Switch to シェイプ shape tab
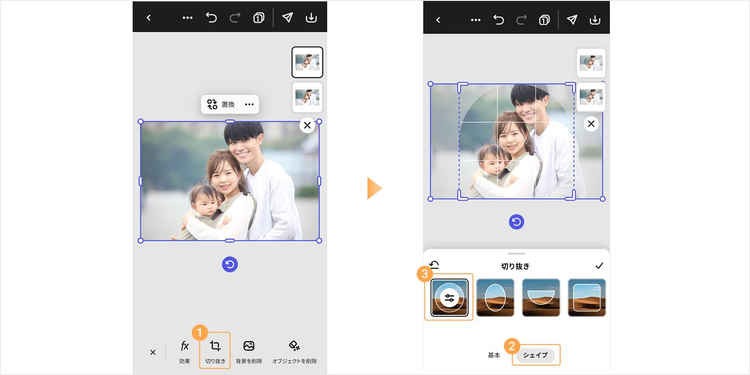This screenshot has height=375, width=750. tap(535, 355)
